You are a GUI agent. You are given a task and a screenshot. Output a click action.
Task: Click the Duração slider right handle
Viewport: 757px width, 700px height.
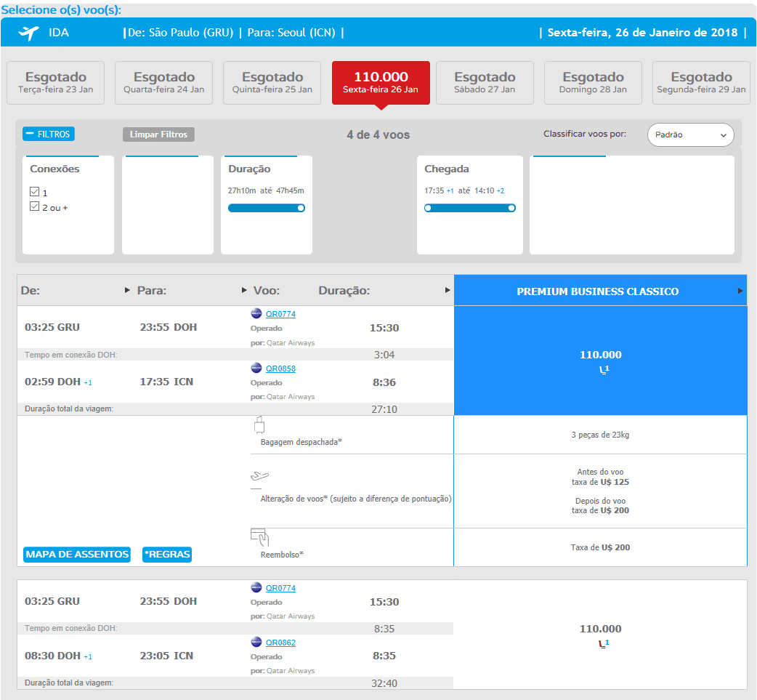301,208
